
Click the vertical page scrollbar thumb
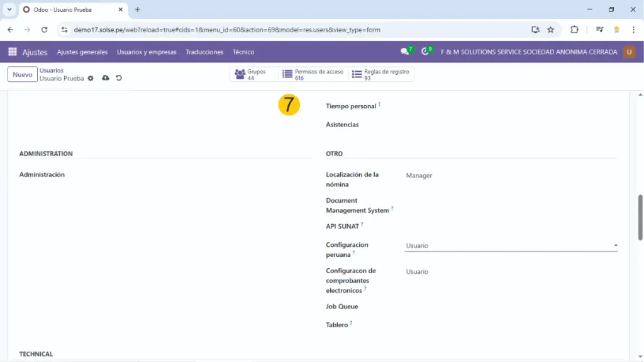click(x=640, y=217)
